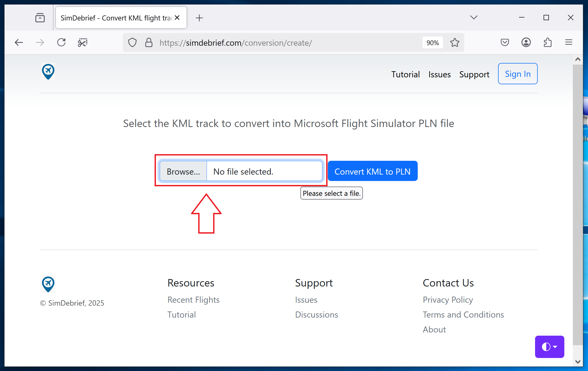The image size is (588, 371).
Task: Open the Tutorial nav link
Action: click(x=405, y=74)
